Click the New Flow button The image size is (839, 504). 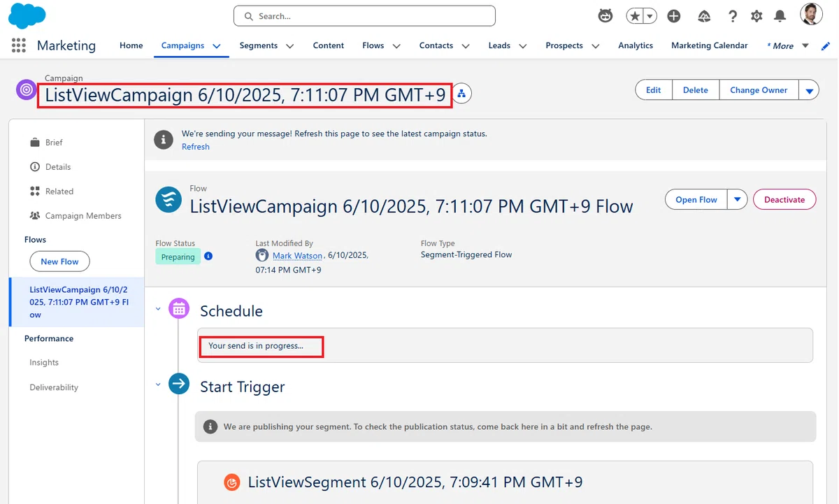coord(60,261)
